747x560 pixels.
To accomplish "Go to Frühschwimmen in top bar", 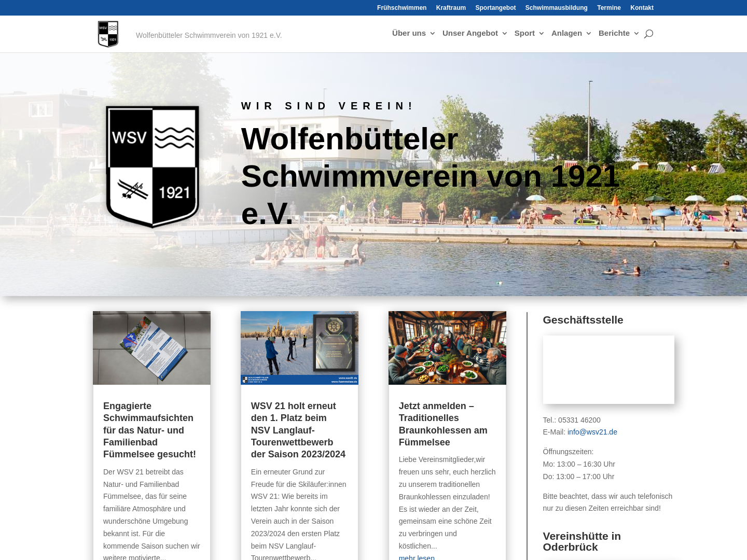I will click(x=402, y=8).
